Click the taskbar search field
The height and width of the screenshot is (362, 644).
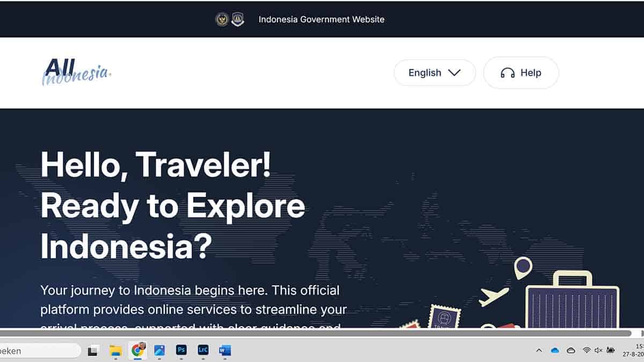pos(40,351)
